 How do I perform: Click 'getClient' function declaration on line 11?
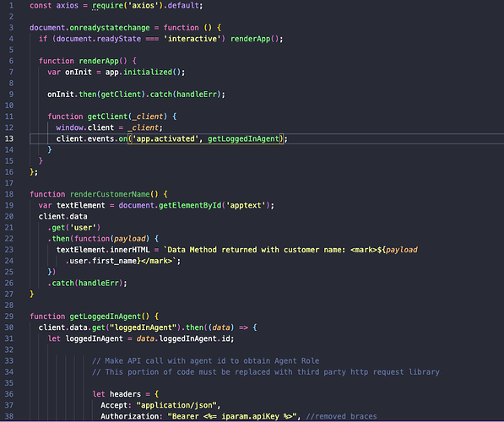107,116
